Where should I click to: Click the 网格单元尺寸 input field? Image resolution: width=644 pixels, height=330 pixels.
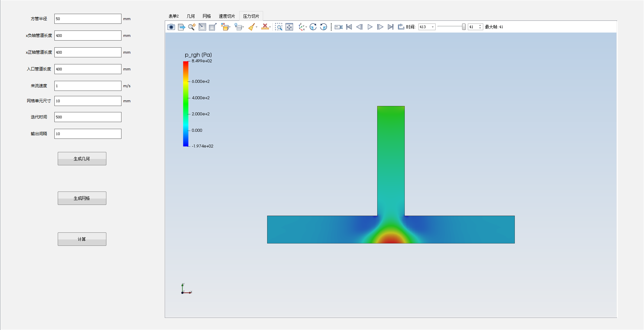88,101
